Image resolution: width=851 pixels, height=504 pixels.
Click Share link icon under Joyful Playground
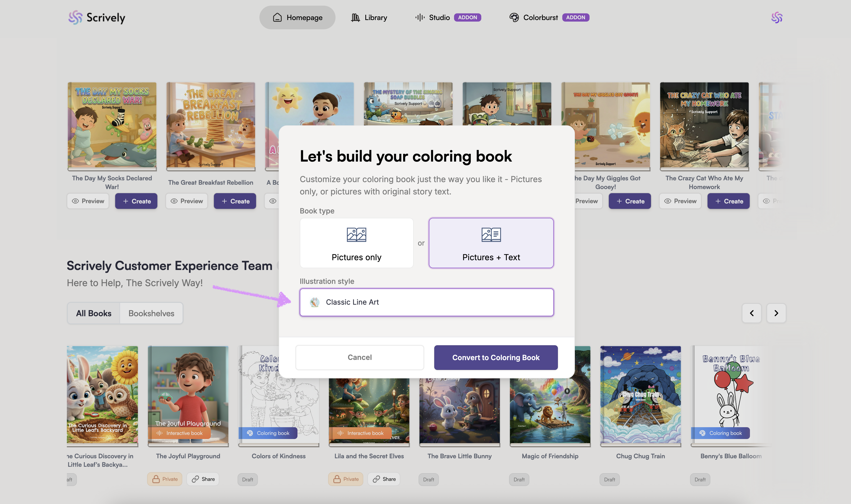(195, 479)
